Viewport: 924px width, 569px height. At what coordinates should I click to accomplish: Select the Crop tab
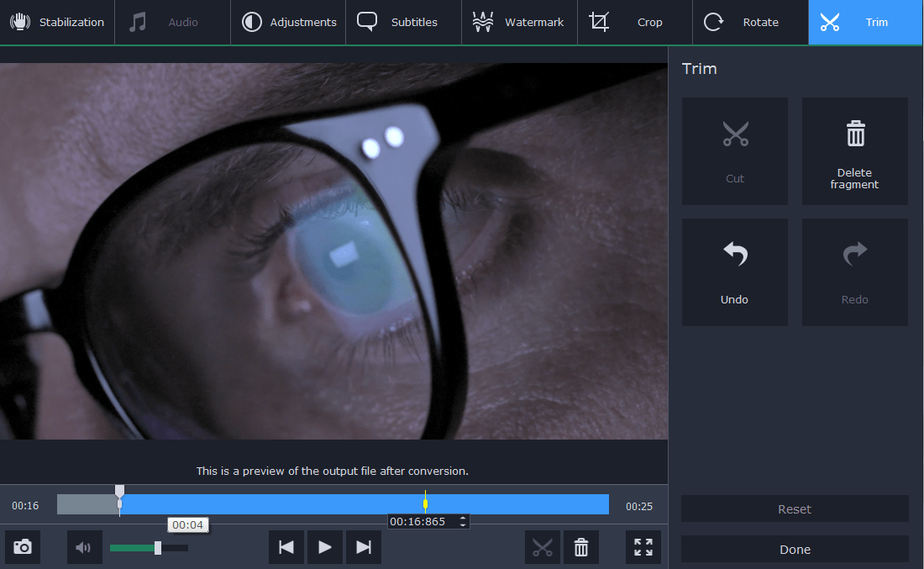click(634, 22)
